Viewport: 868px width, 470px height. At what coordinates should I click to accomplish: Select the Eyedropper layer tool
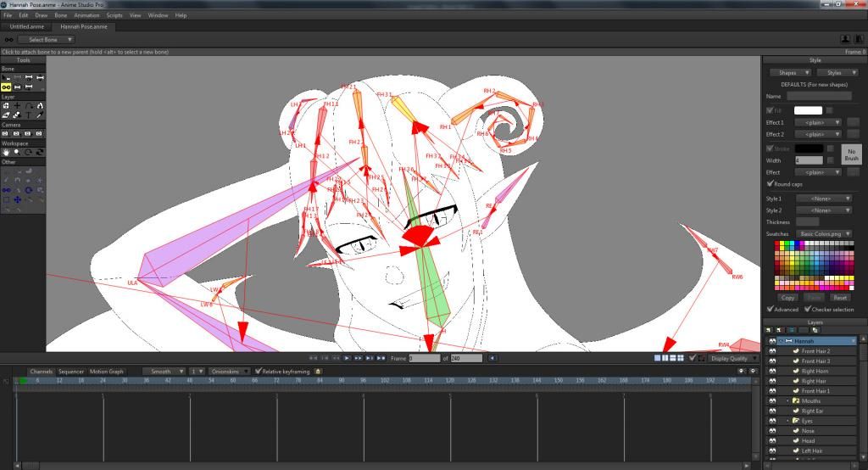coord(39,115)
